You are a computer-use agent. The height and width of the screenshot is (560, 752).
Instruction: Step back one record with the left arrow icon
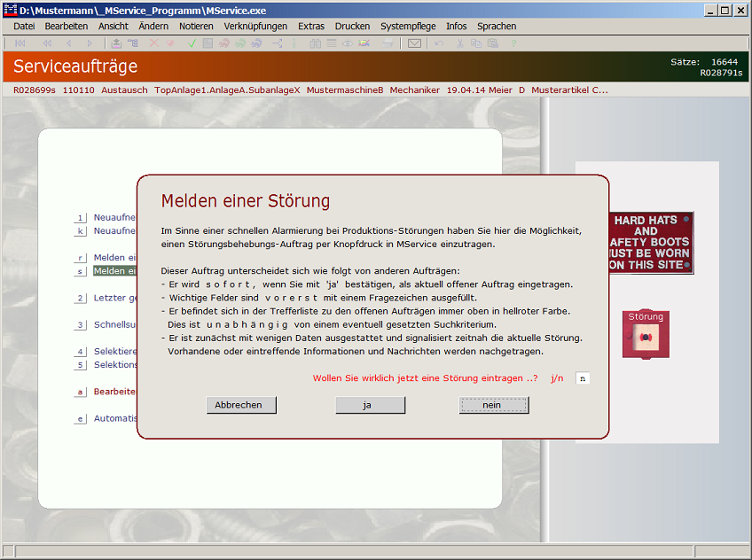69,43
